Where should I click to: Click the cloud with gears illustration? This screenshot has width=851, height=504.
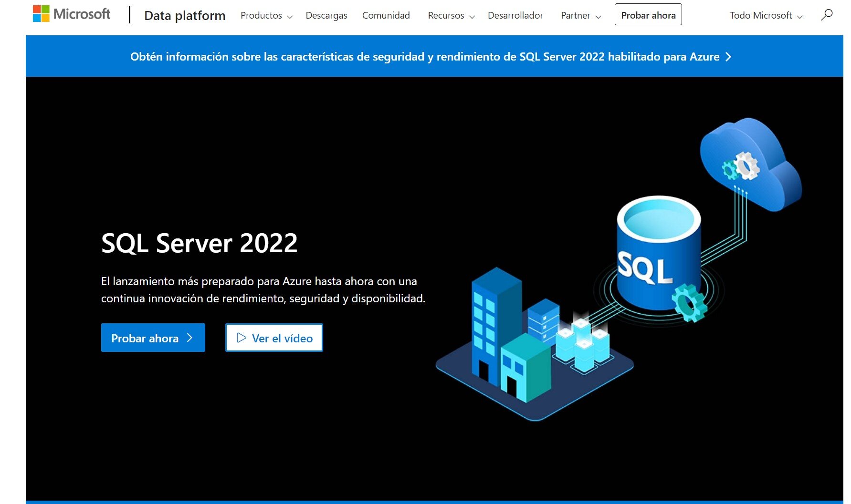(749, 165)
